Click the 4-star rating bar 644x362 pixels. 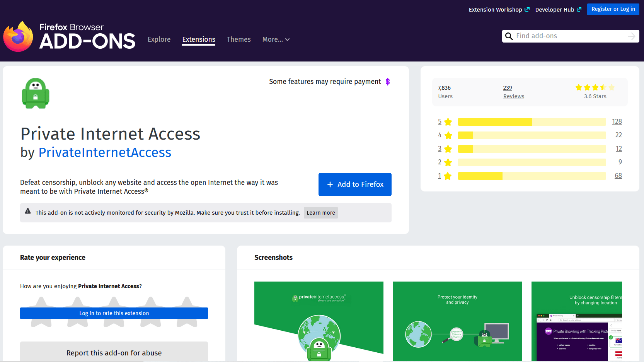point(532,135)
